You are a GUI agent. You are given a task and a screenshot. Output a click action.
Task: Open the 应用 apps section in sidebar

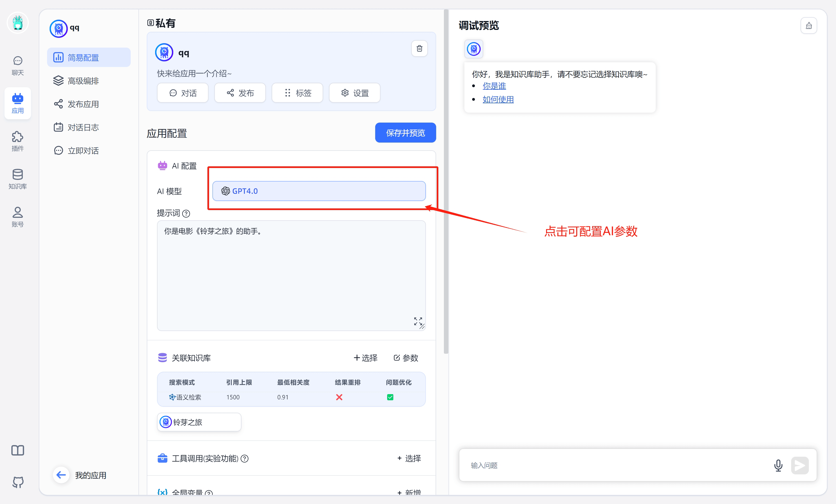click(x=18, y=103)
